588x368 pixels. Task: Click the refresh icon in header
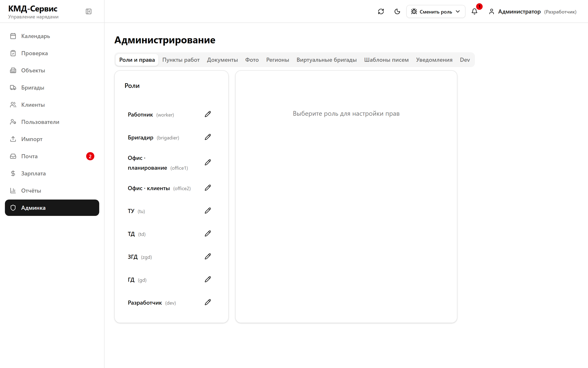381,11
